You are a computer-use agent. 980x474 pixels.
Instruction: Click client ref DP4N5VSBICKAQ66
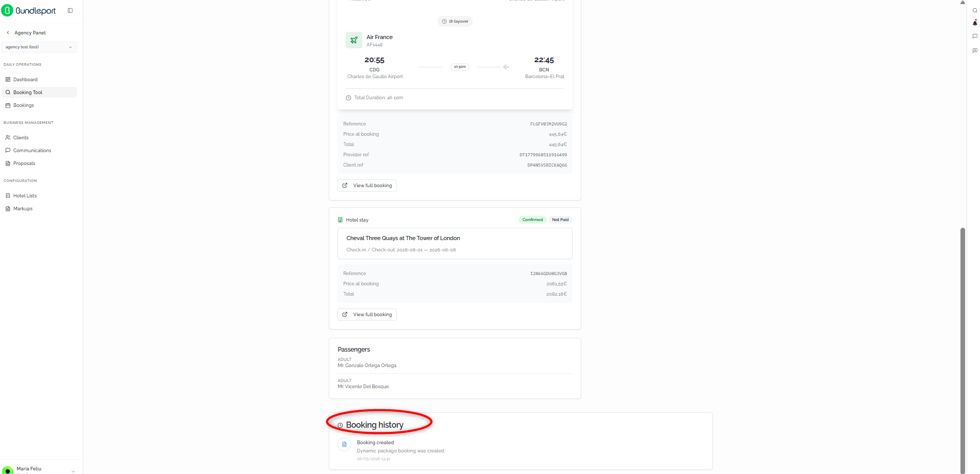click(547, 165)
